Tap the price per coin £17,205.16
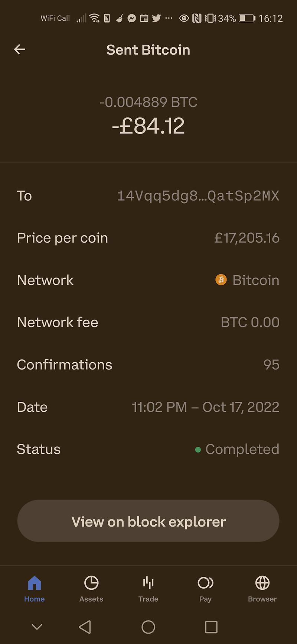Image resolution: width=297 pixels, height=644 pixels. [x=247, y=238]
